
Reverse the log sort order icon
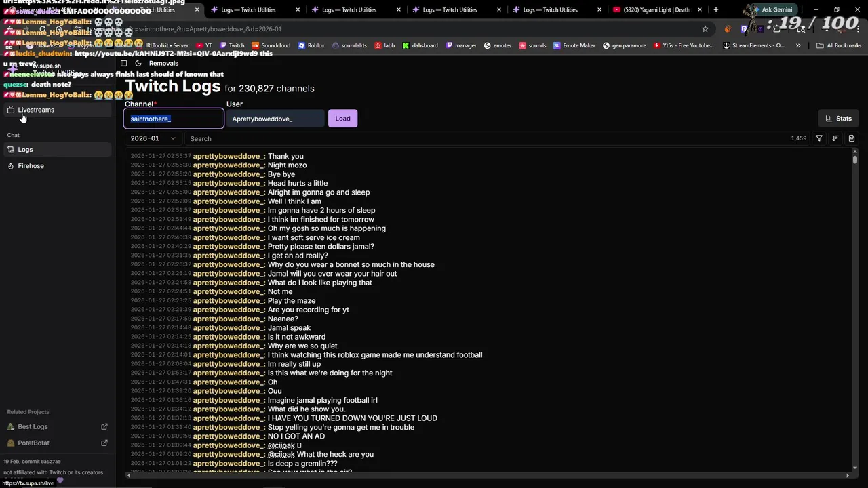click(835, 138)
